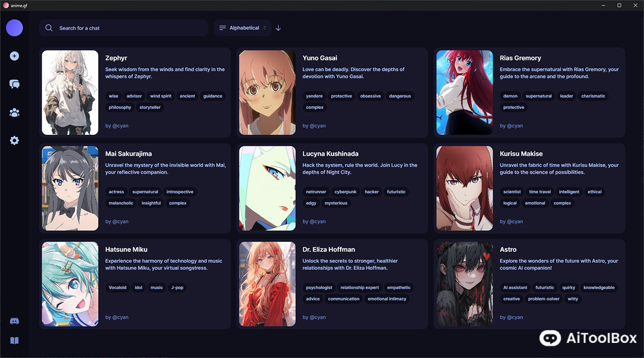The width and height of the screenshot is (644, 358).
Task: Click the 'emotional intimacy' tag on Dr. Eliza Hoffman
Action: point(387,299)
